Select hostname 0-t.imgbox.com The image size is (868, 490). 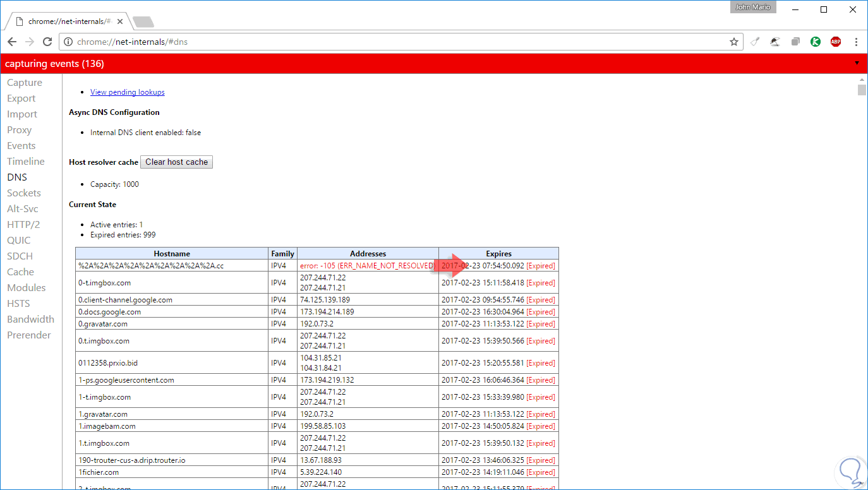(105, 283)
